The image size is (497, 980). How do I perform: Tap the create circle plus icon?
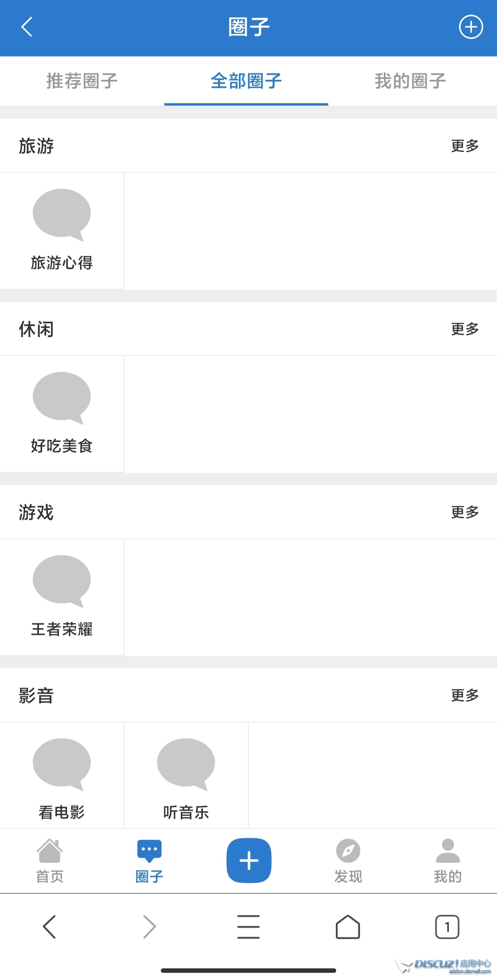coord(471,27)
